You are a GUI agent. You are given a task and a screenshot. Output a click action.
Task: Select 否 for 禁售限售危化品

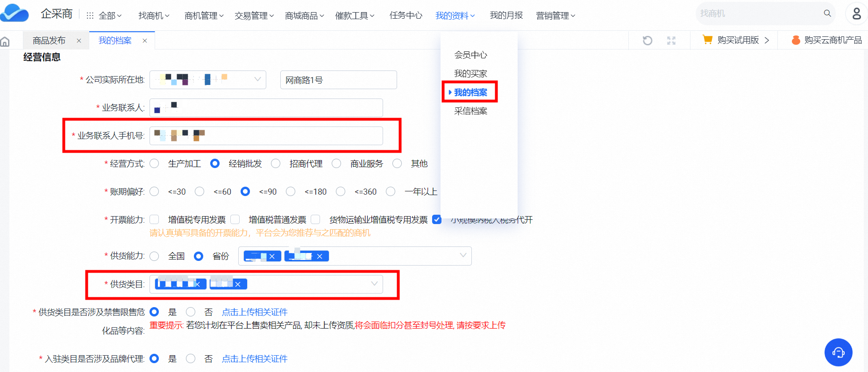pos(191,312)
